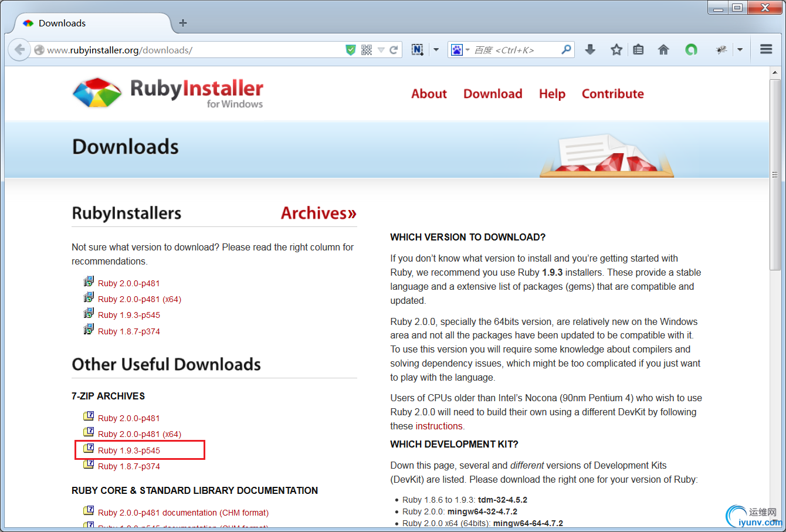
Task: Minimize the Firefox window
Action: (x=718, y=8)
